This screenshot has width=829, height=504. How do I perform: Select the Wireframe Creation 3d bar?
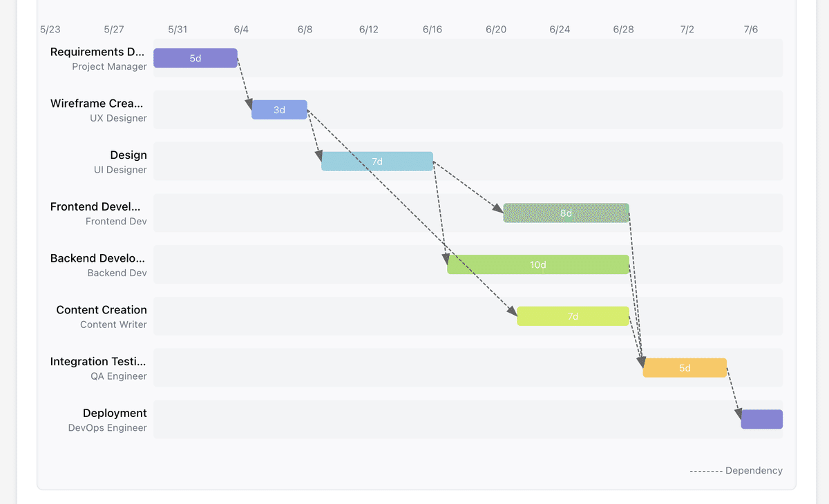pos(279,110)
